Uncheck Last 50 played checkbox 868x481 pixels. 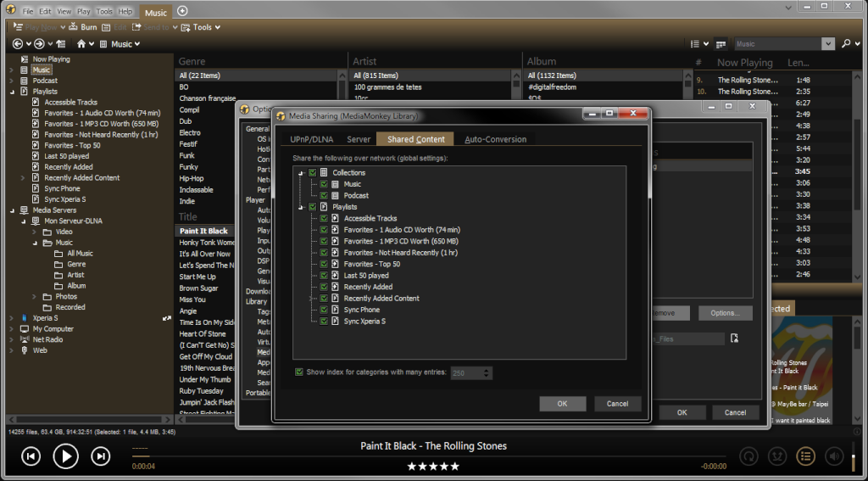pos(324,276)
